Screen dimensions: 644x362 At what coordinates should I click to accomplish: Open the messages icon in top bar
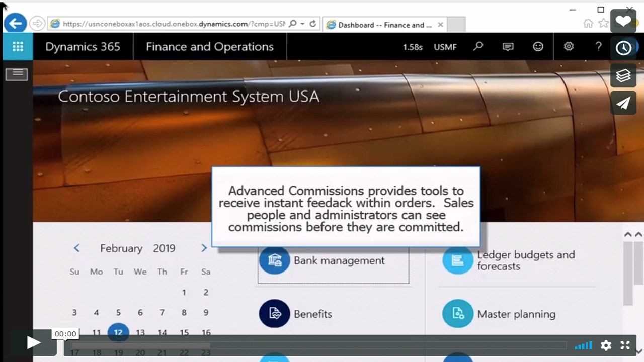(508, 47)
